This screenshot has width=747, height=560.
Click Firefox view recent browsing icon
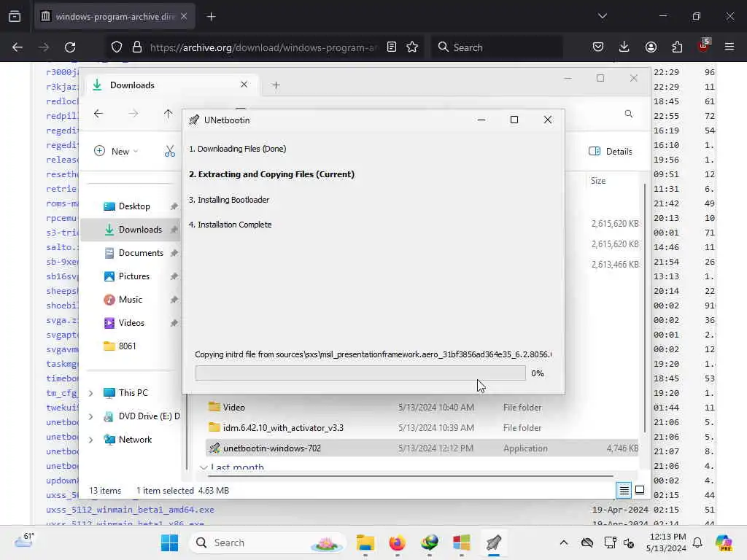pos(15,17)
